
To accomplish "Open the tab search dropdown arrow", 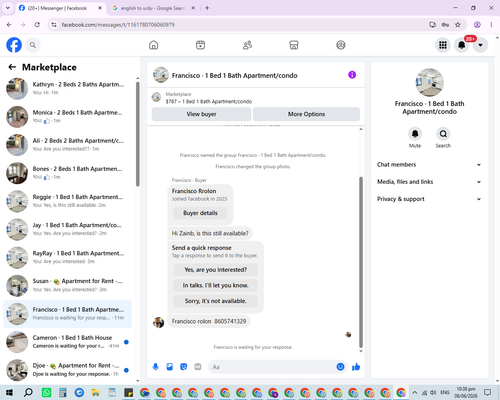I will click(x=8, y=8).
